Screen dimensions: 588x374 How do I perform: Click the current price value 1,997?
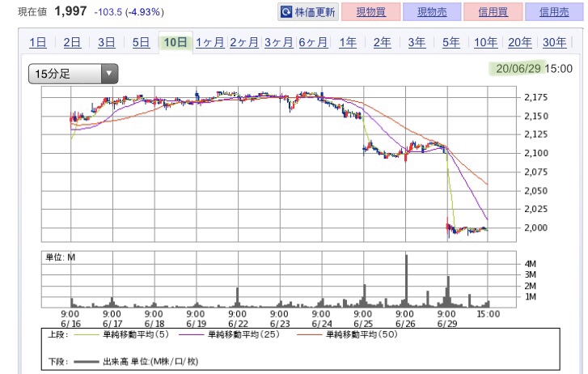(70, 11)
